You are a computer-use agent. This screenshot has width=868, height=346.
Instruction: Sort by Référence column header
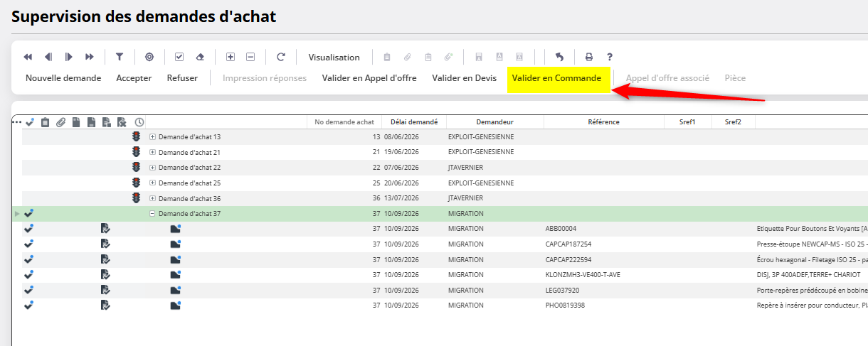coord(604,122)
